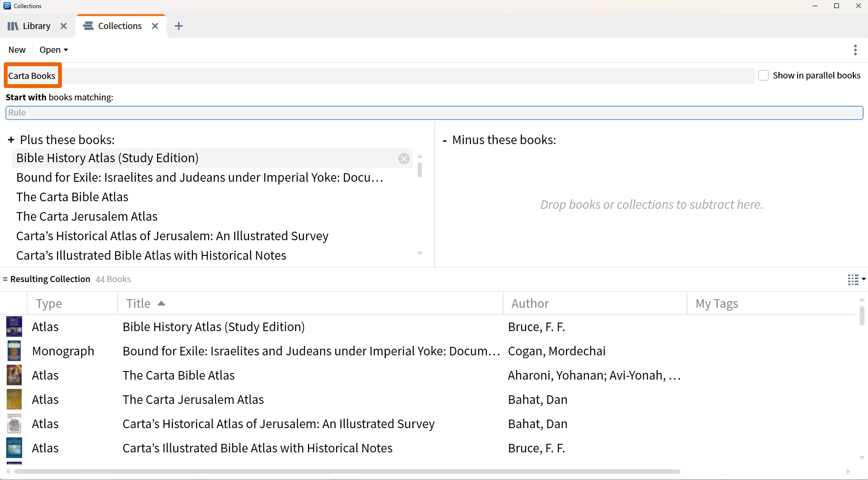The height and width of the screenshot is (480, 868).
Task: Close the Library tab
Action: [63, 26]
